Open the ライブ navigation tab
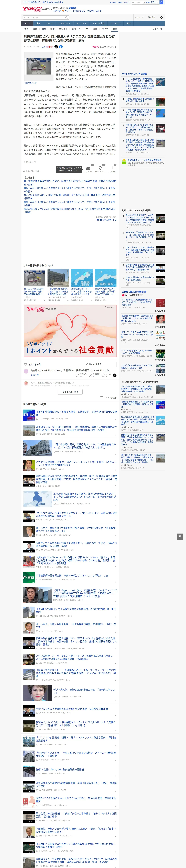Viewport: 186px width, 868px height. 49,24
